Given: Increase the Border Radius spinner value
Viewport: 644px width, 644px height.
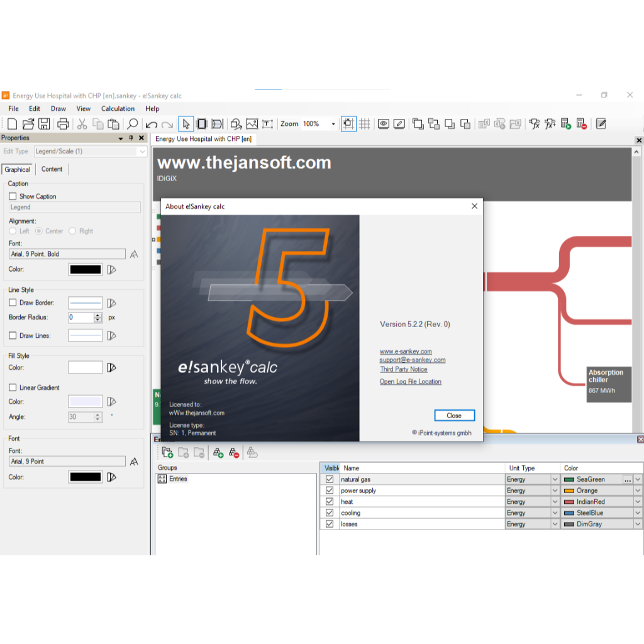Looking at the screenshot, I should coord(97,315).
